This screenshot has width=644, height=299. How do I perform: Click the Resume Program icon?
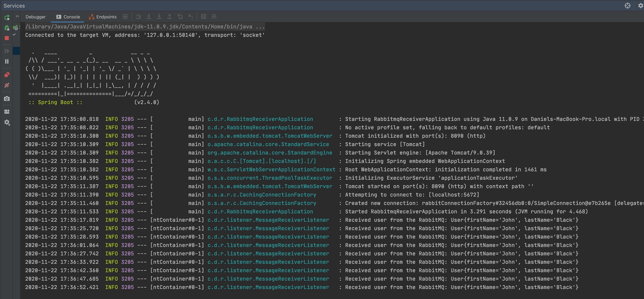point(7,51)
